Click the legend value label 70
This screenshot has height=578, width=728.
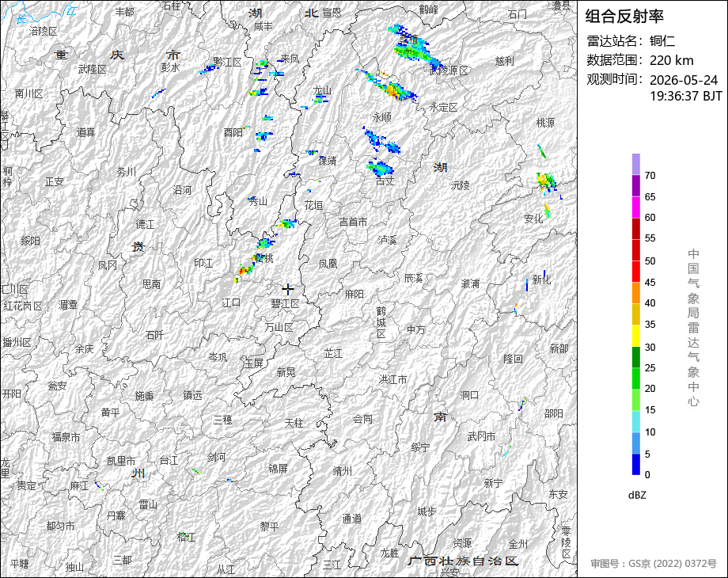pos(650,176)
